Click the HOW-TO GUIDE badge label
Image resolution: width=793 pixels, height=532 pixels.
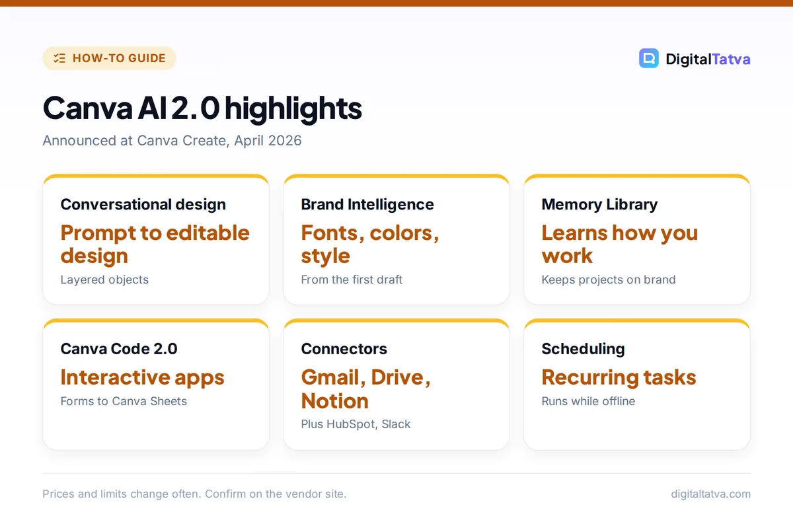[x=119, y=58]
